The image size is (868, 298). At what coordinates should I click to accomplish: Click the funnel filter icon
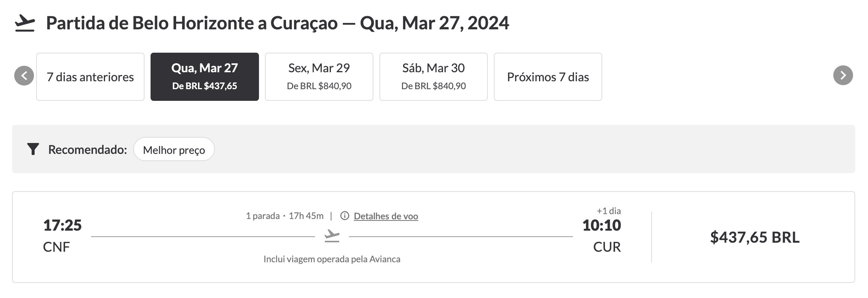(x=33, y=149)
